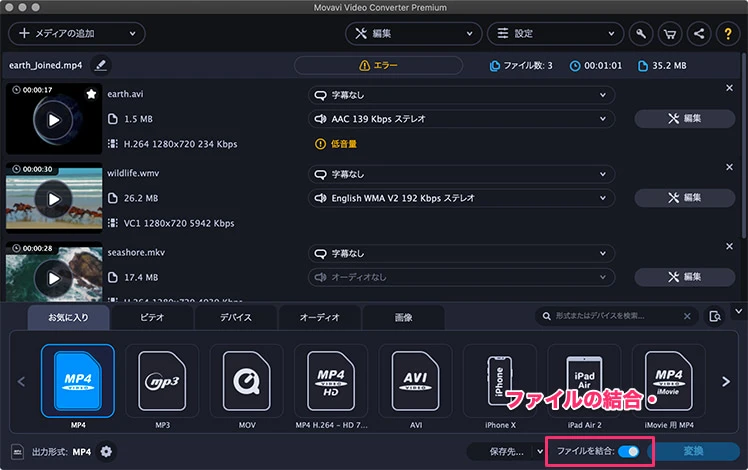Click 編集 button for wildlife.wmv
Screen dimensions: 748x470
(685, 198)
